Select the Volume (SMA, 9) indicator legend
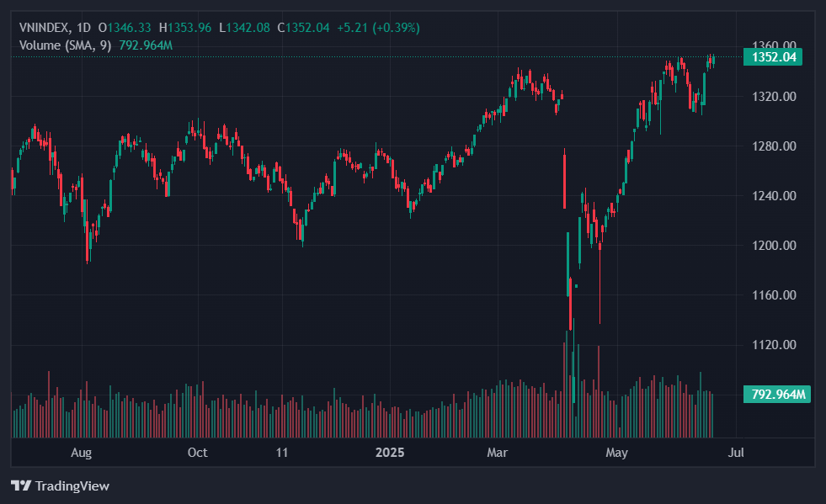826x504 pixels. 64,45
